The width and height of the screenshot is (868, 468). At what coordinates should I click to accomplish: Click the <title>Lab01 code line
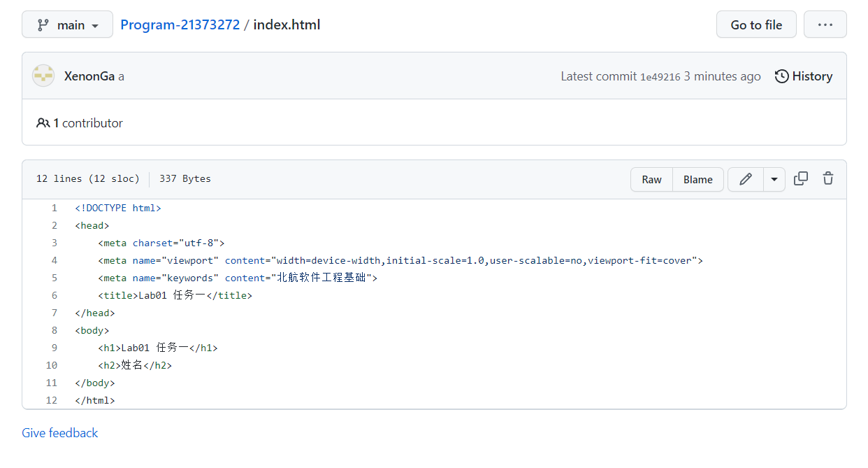click(175, 295)
